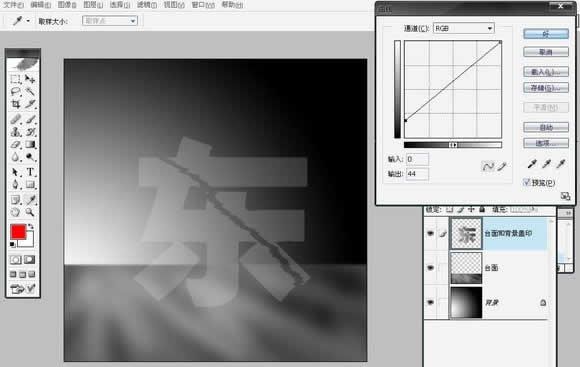Click the 载入 (Load) button in Curves
Screen dimensions: 580x367
click(x=546, y=72)
